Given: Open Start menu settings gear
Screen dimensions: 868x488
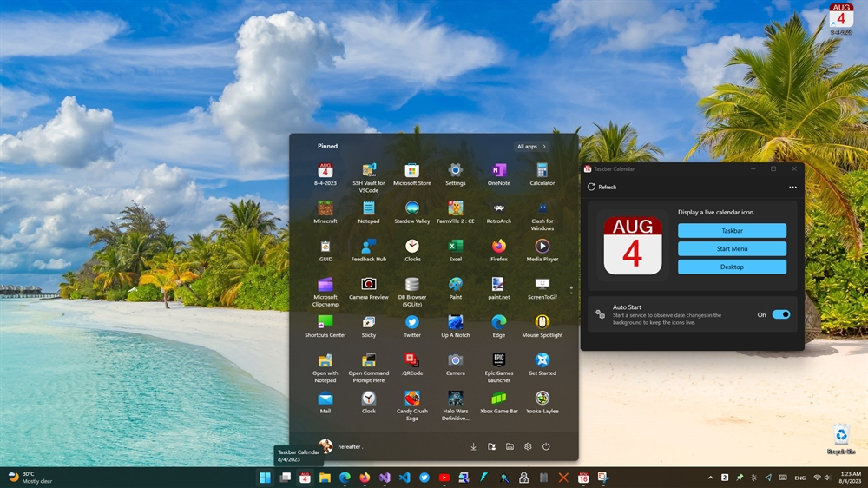Looking at the screenshot, I should pos(528,446).
